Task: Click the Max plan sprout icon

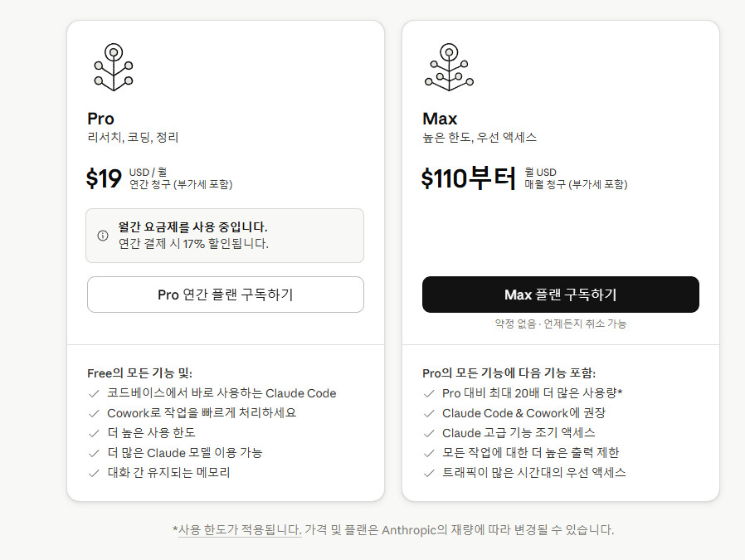Action: click(x=449, y=67)
